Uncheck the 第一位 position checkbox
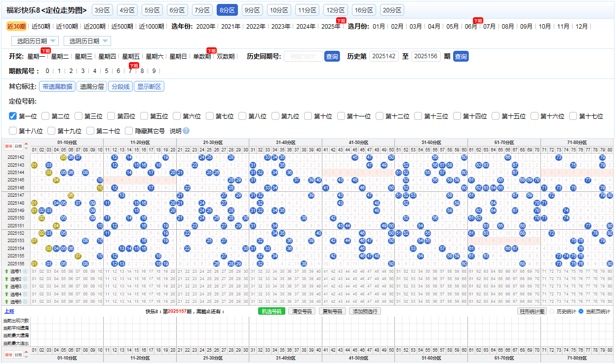The height and width of the screenshot is (364, 616). click(13, 116)
